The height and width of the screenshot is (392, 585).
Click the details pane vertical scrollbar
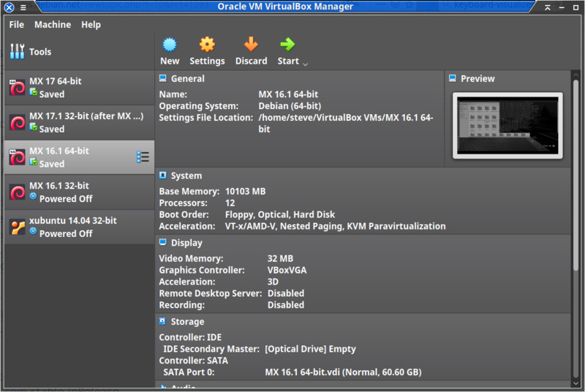tap(575, 175)
